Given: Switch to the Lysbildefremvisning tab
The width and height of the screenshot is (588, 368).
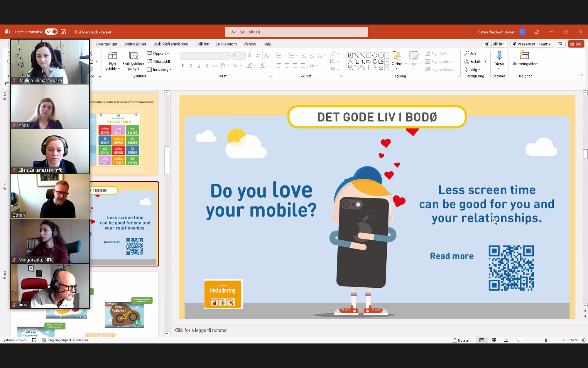Looking at the screenshot, I should pyautogui.click(x=171, y=44).
